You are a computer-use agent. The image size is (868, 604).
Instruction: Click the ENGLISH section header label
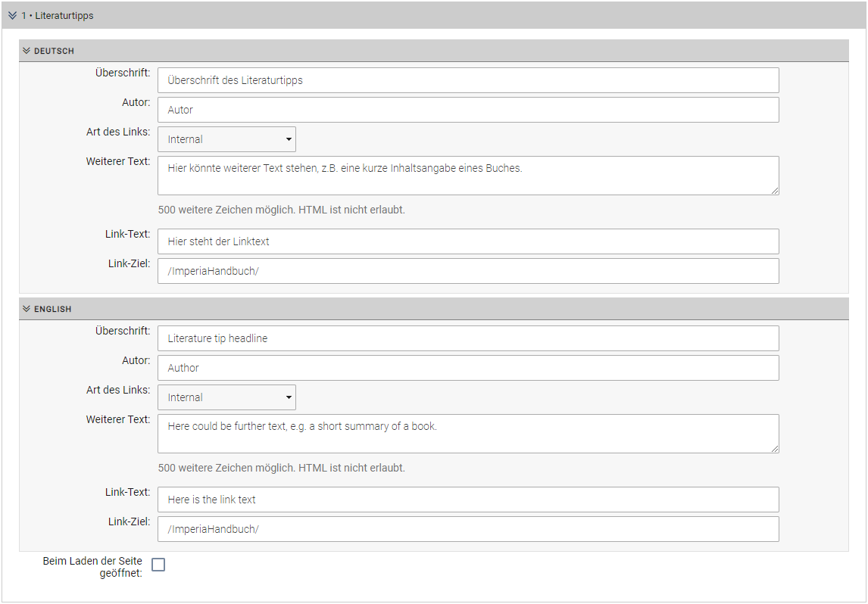pyautogui.click(x=53, y=309)
